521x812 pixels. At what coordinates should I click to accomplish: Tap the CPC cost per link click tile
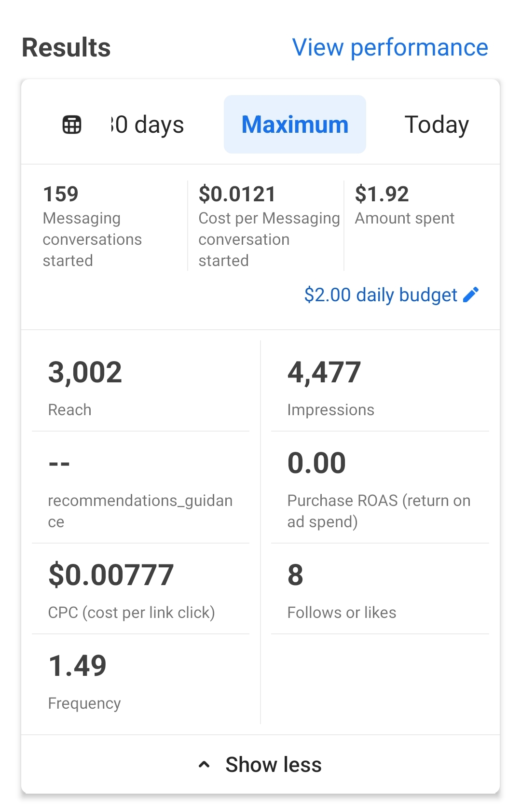(x=140, y=589)
